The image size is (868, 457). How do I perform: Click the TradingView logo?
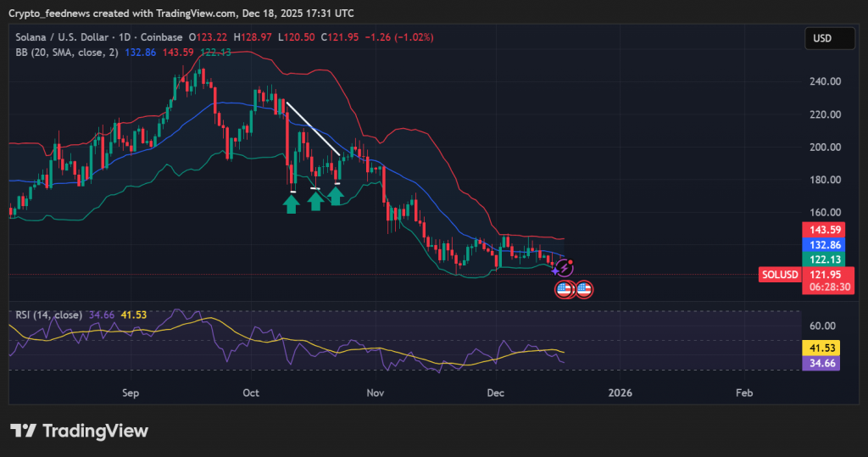point(80,431)
